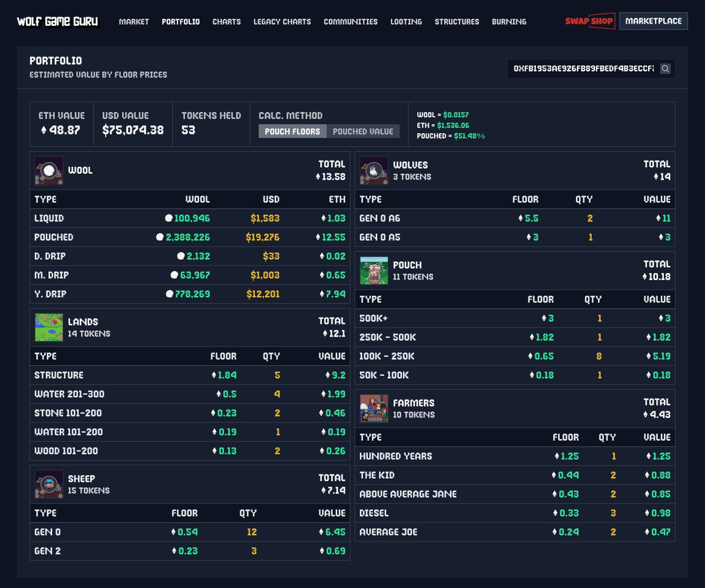The image size is (705, 588).
Task: Click the Farmers pixel-art icon
Action: (x=374, y=408)
